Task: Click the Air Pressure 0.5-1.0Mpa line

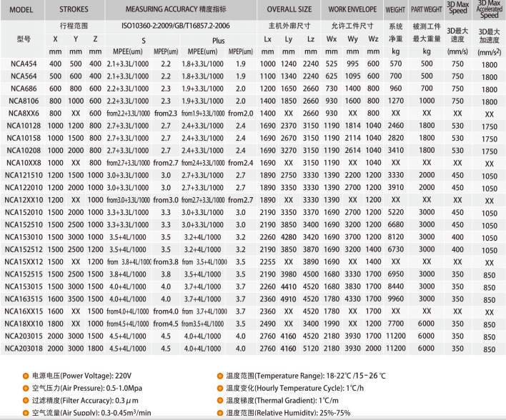Action: 87,388
